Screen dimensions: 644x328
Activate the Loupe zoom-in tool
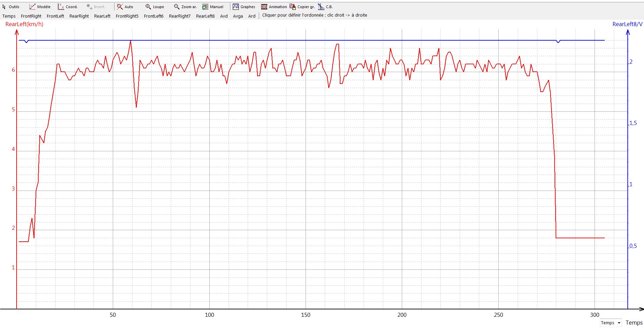[x=154, y=7]
